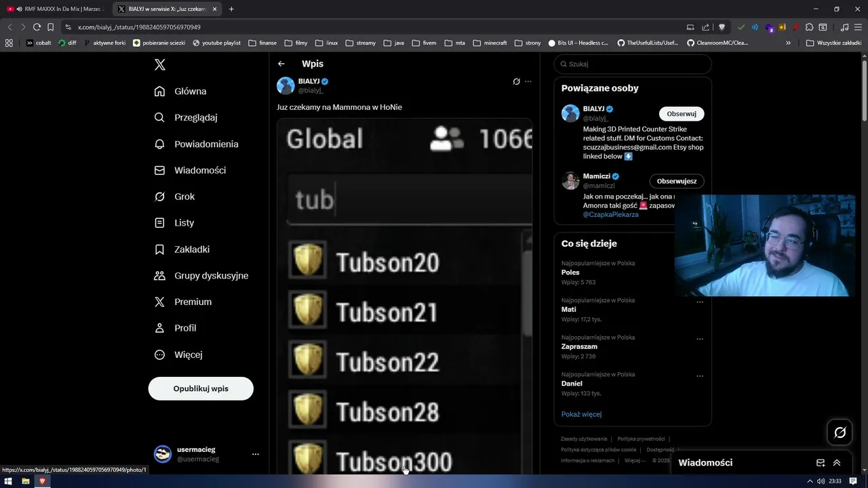Image resolution: width=868 pixels, height=488 pixels.
Task: Open BIALYJ's avatar on the post
Action: (285, 85)
